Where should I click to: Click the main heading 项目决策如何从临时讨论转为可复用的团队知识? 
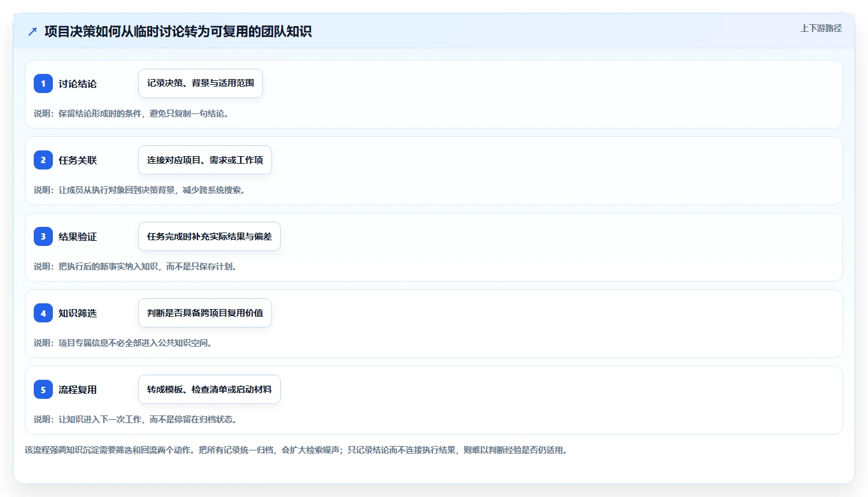click(x=178, y=31)
